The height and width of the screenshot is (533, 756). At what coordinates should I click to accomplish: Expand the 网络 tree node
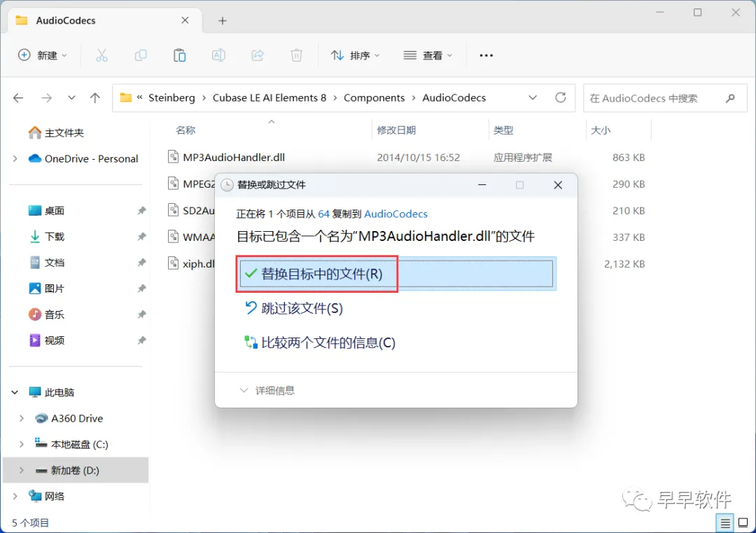[15, 497]
